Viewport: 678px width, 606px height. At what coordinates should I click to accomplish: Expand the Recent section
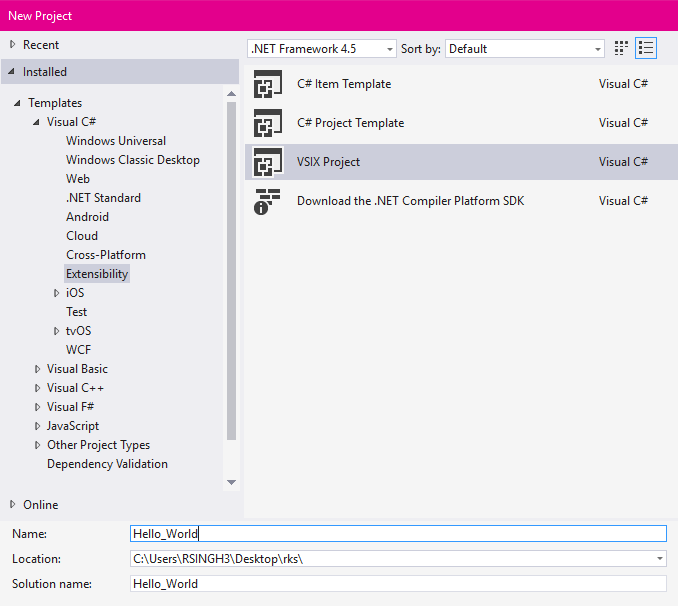pos(13,44)
